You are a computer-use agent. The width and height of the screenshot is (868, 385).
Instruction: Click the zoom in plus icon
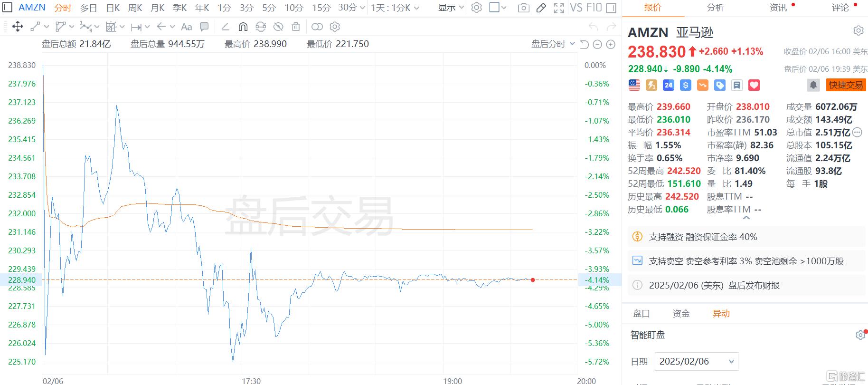click(x=611, y=44)
